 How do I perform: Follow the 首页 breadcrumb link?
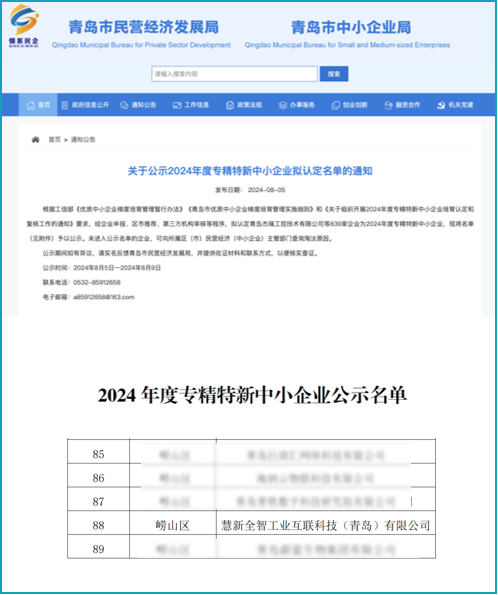tap(54, 139)
